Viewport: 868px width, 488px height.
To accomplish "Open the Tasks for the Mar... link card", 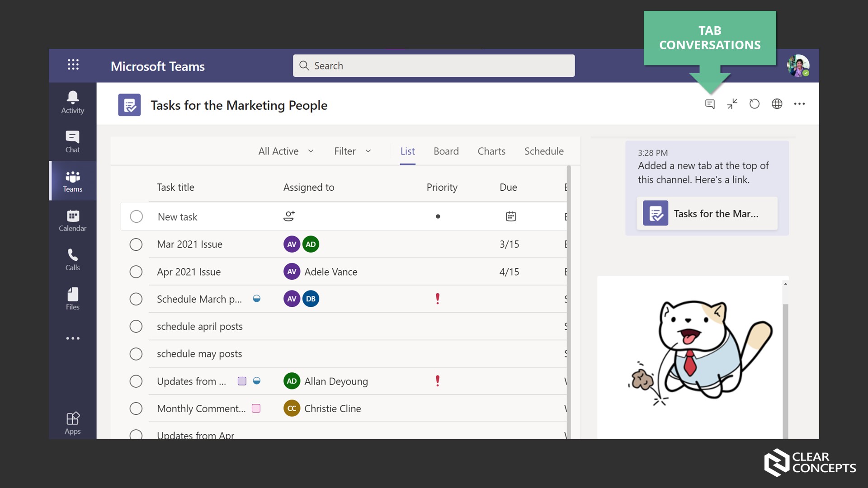I will click(x=707, y=213).
